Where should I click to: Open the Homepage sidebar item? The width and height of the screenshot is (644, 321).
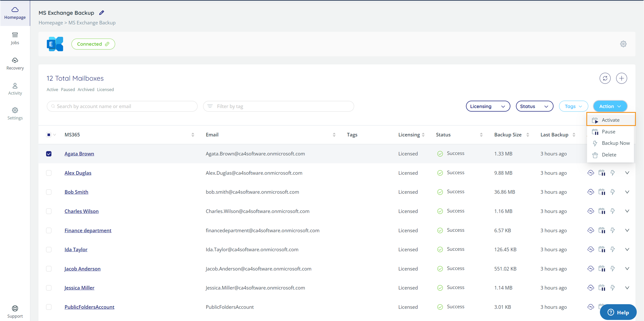click(x=15, y=13)
